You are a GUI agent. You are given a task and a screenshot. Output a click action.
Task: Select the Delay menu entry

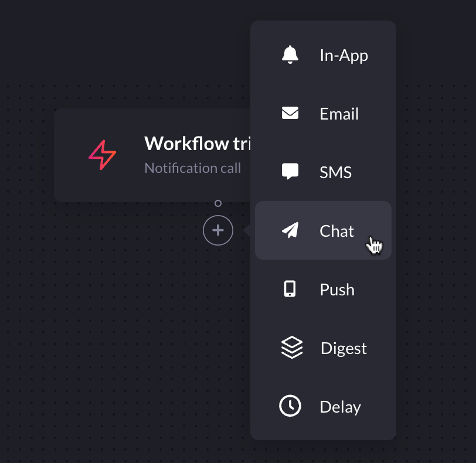point(324,406)
